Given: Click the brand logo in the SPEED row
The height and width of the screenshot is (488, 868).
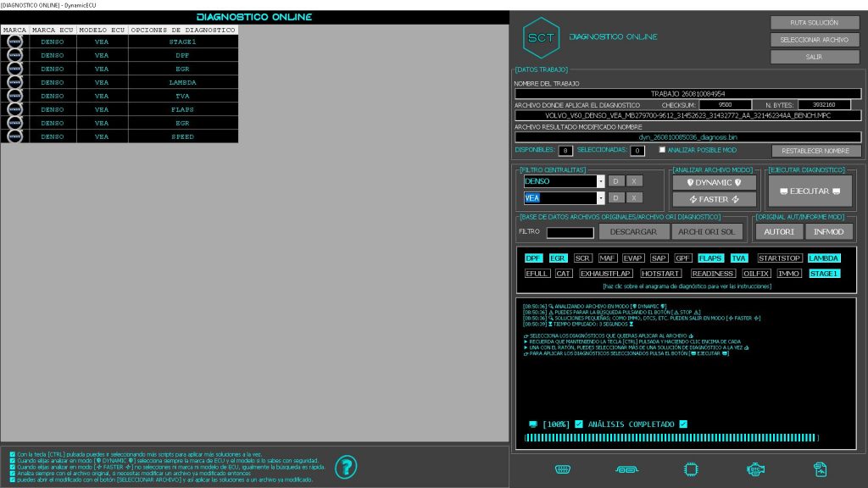Looking at the screenshot, I should tap(15, 136).
